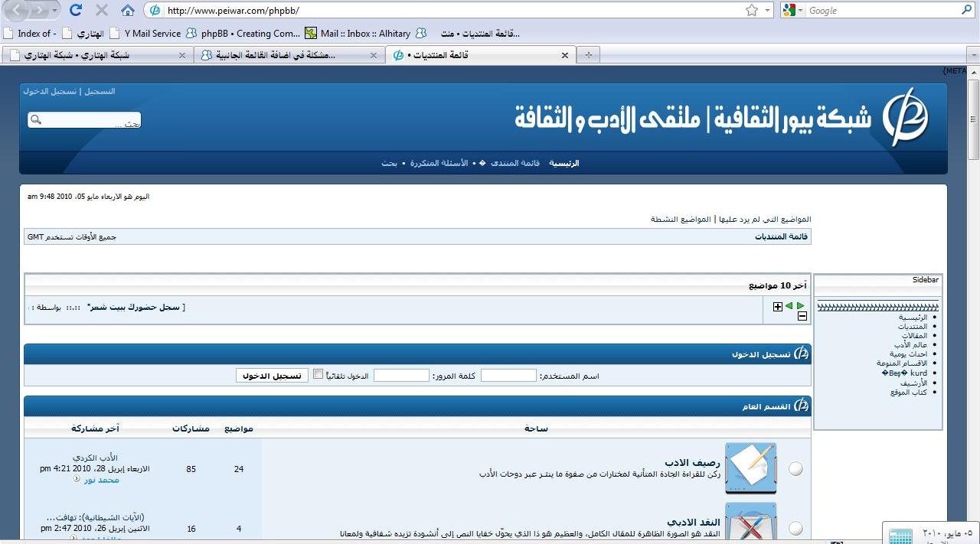The height and width of the screenshot is (544, 980).
Task: Click the magnifier icon in the Google search box
Action: pos(966,10)
